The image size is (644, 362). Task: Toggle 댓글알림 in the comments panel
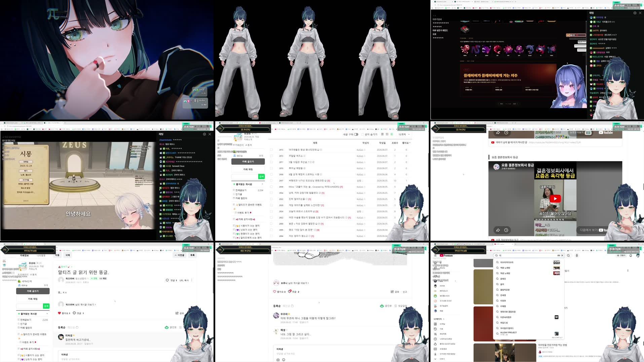(401, 306)
